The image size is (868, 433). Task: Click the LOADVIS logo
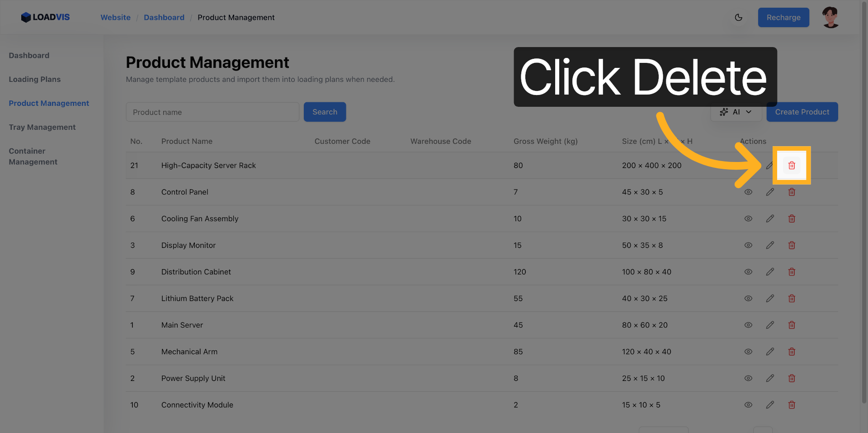[45, 17]
